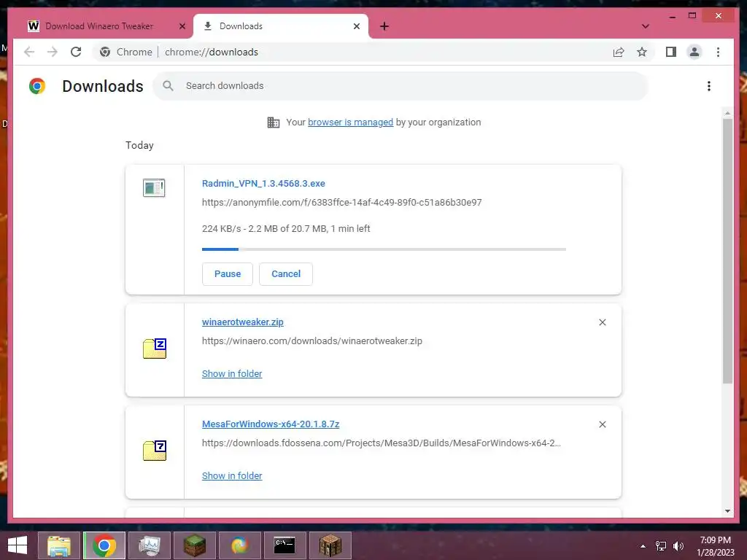Click the scrollbar down arrow
Screen dimensions: 747x560
click(x=727, y=511)
